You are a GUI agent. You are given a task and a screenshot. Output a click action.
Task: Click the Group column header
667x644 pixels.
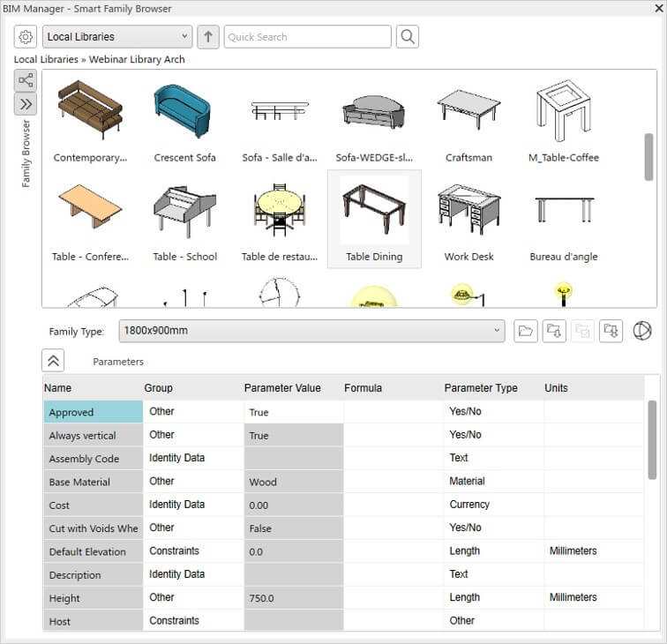click(x=193, y=388)
